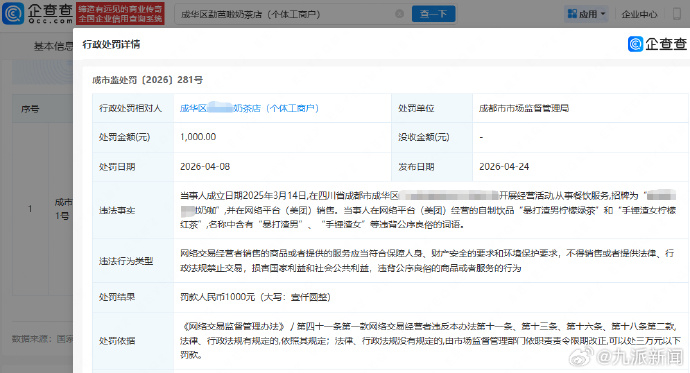Select the case number 成市监处罚〔2026〕281号

click(x=147, y=80)
